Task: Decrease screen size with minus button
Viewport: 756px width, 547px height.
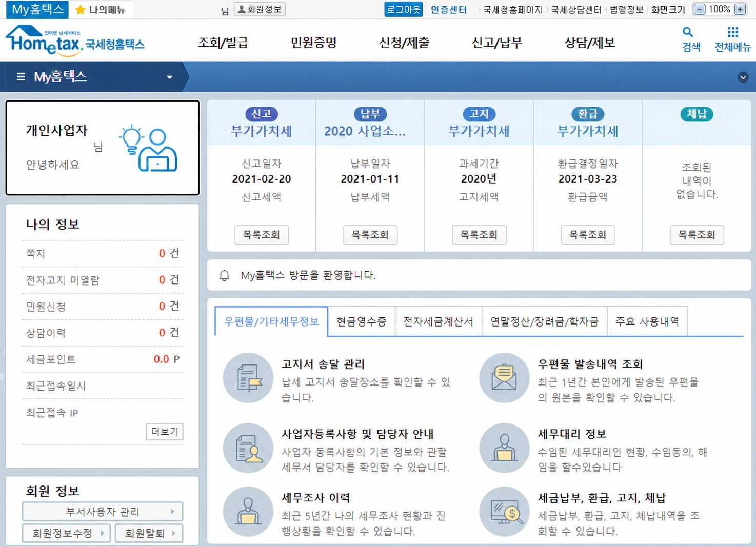Action: pyautogui.click(x=700, y=9)
